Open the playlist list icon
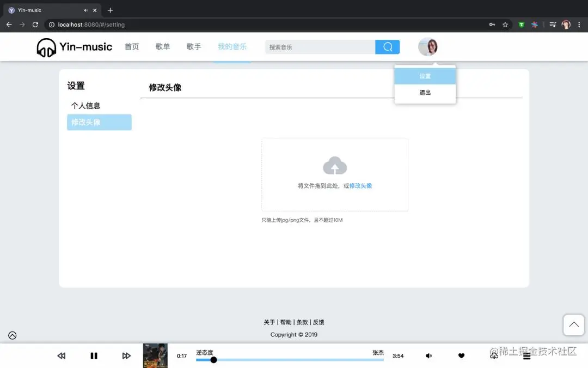This screenshot has height=368, width=588. pyautogui.click(x=527, y=356)
